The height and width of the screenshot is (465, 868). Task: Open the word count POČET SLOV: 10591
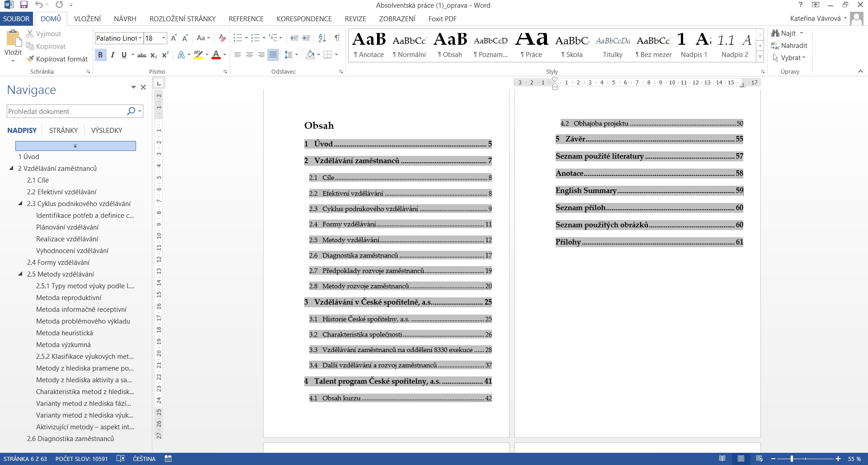point(81,459)
